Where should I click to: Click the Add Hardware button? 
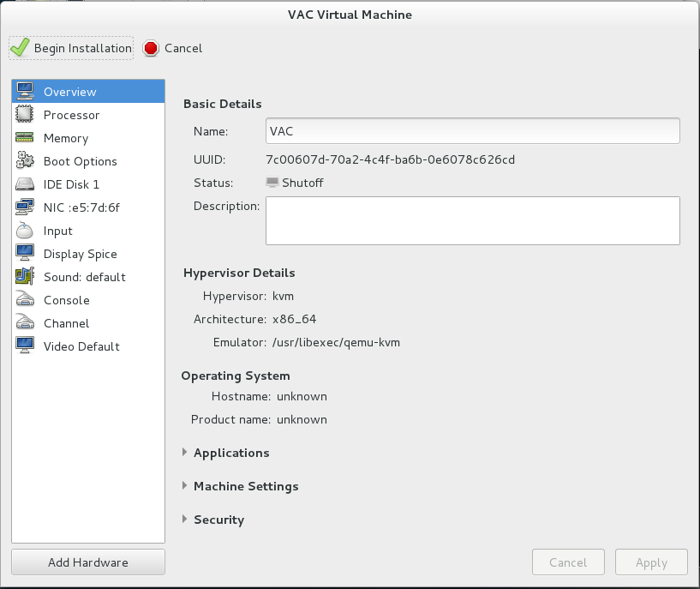pyautogui.click(x=88, y=562)
